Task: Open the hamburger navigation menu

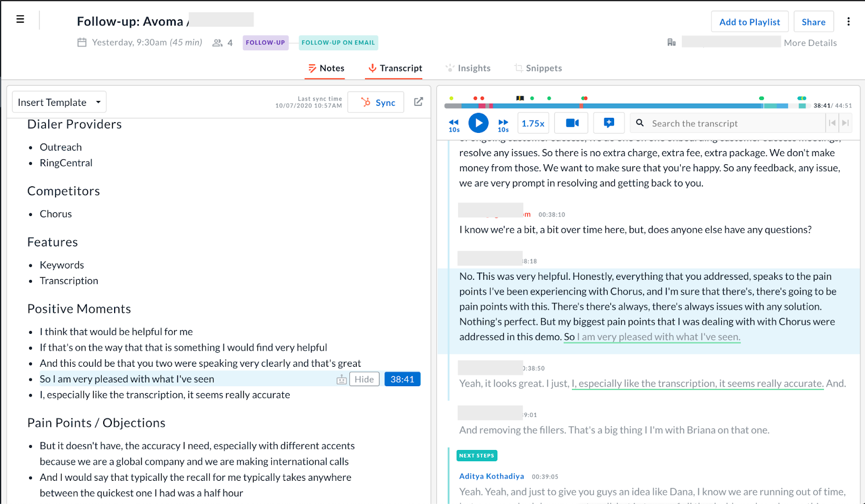Action: 21,19
